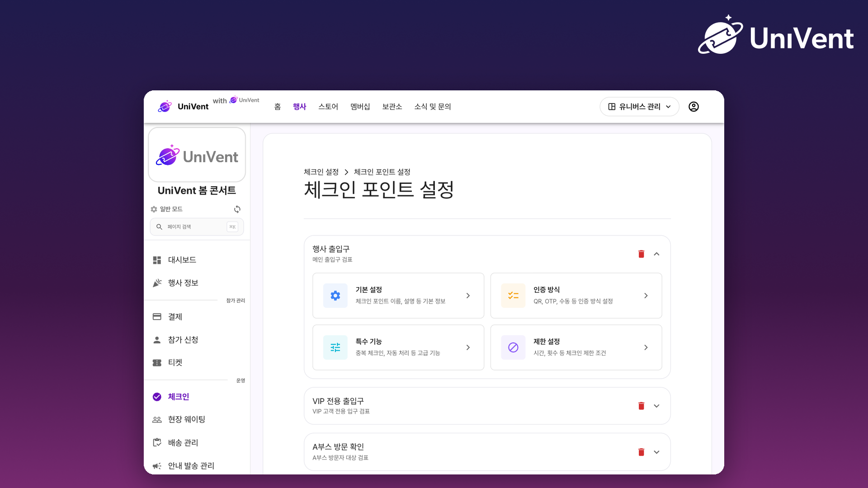Screen dimensions: 868x488
Task: Open the 보관소 navigation tab
Action: 392,107
